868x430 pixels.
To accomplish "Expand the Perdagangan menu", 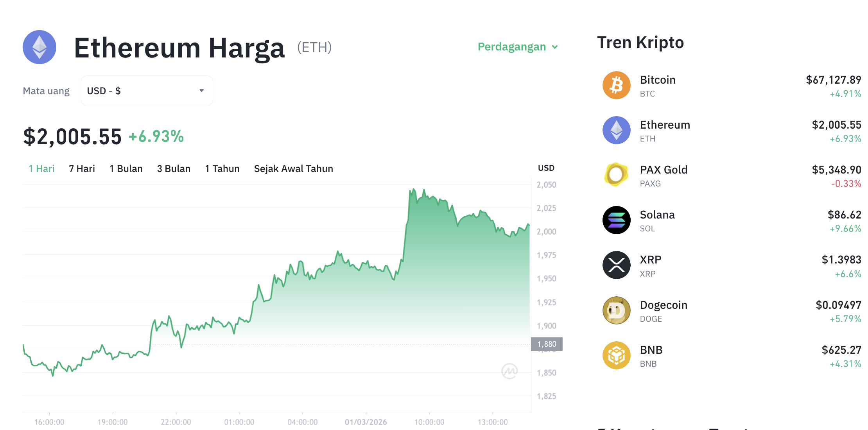I will click(x=518, y=47).
